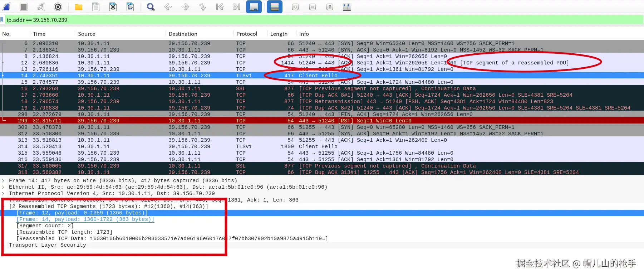Open Find Packet magnifier tool
The height and width of the screenshot is (276, 644).
pyautogui.click(x=151, y=7)
